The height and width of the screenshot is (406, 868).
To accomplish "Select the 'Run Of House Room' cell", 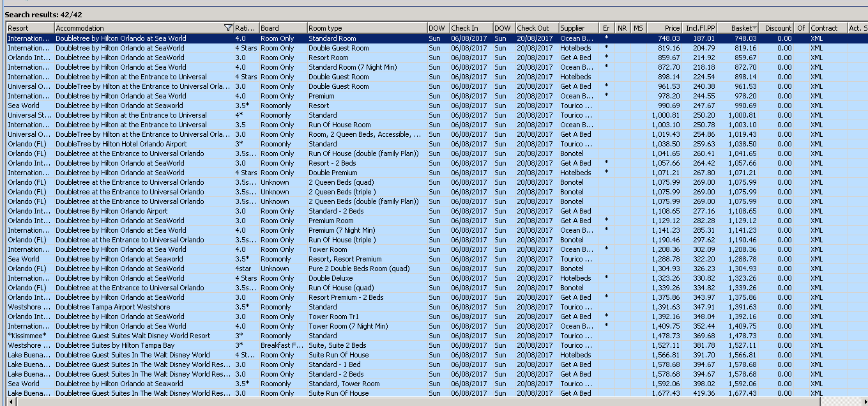I will [x=367, y=125].
